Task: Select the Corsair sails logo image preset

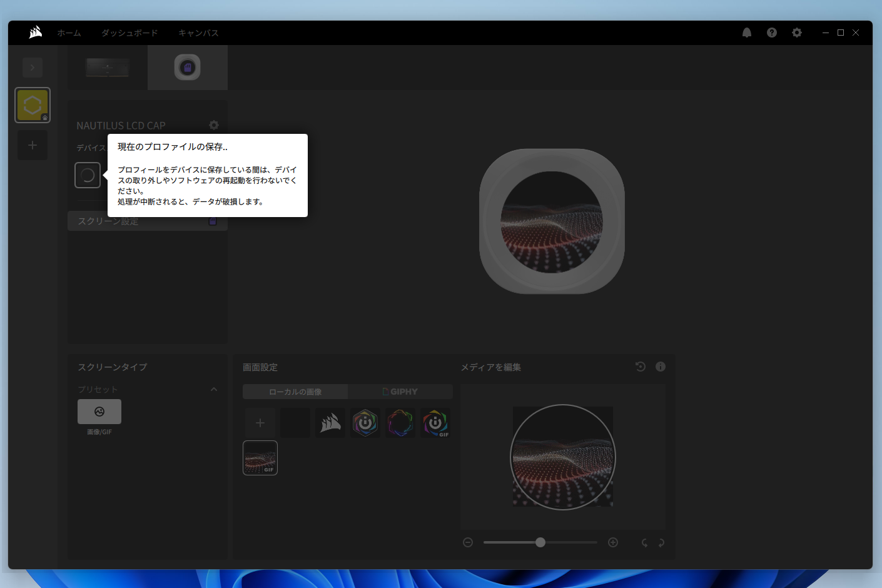Action: 330,423
